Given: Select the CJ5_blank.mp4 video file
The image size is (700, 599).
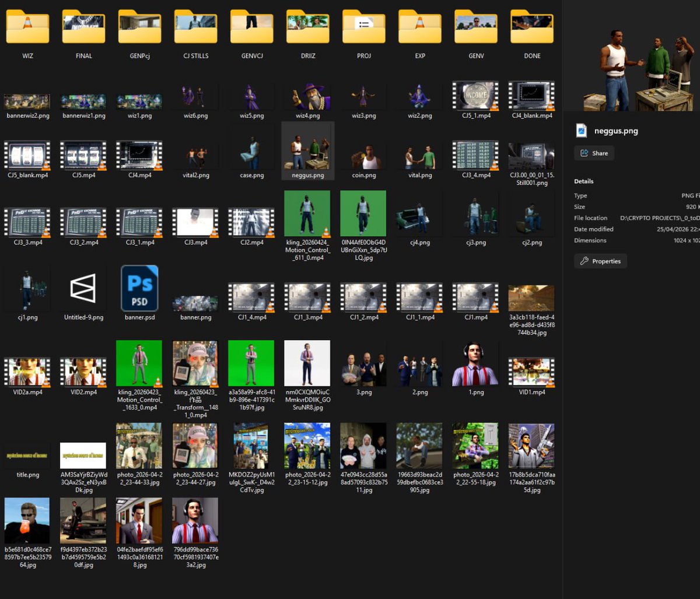Looking at the screenshot, I should pyautogui.click(x=27, y=155).
